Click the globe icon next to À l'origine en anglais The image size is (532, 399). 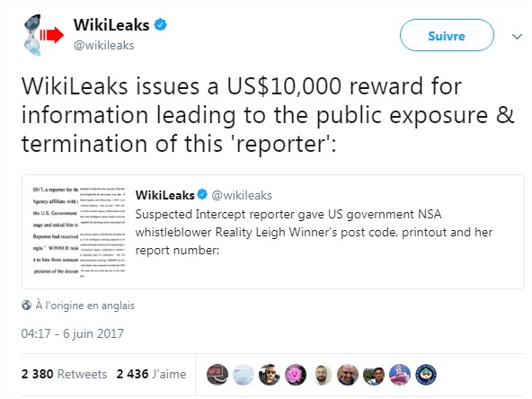[x=26, y=306]
